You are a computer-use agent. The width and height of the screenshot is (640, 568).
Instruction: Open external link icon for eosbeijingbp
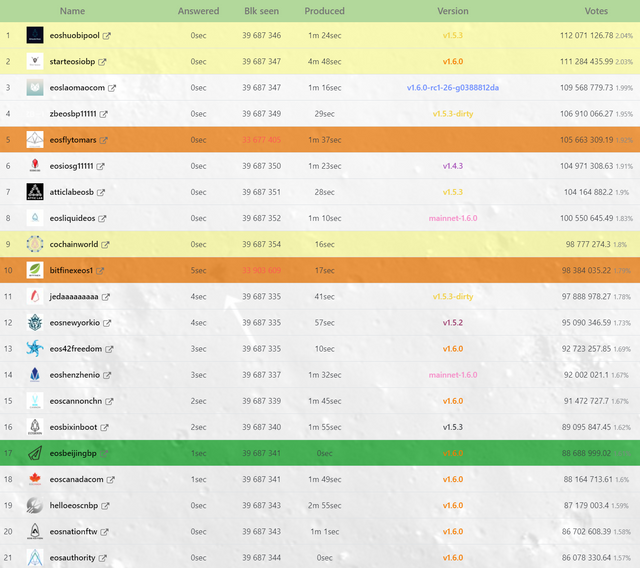[x=104, y=454]
